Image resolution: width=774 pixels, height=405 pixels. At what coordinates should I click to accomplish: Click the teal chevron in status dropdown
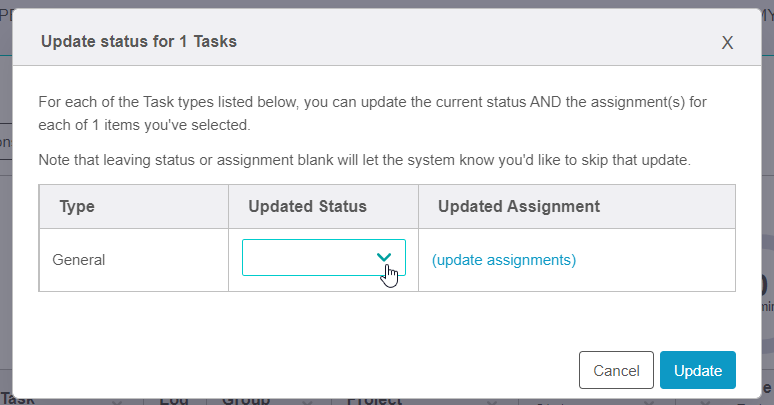coord(384,257)
